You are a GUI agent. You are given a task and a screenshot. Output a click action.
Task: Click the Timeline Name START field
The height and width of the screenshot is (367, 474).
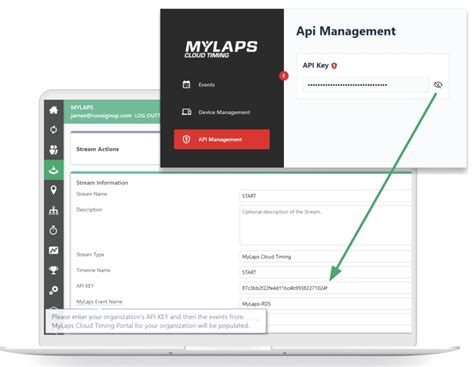coord(326,272)
